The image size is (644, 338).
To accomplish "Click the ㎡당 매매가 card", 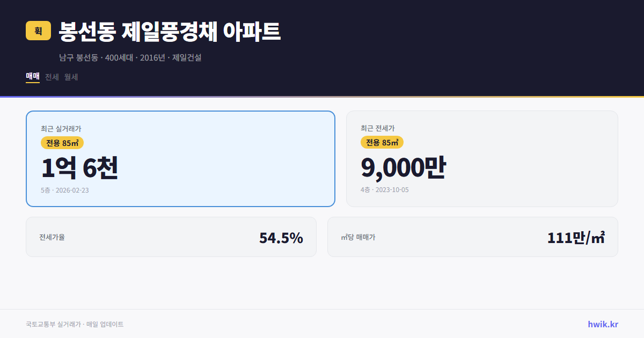I will tap(472, 237).
